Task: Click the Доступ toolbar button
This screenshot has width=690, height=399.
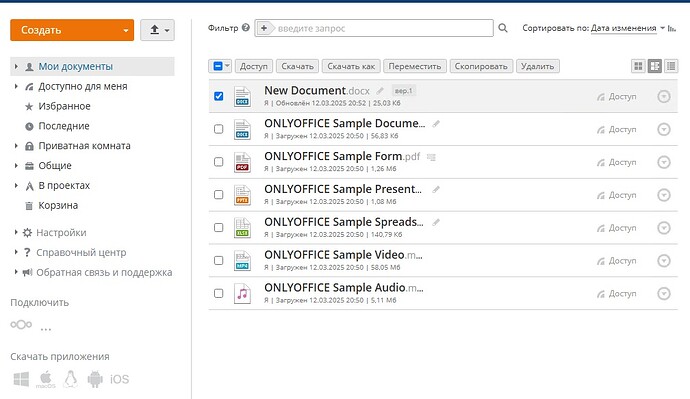Action: pos(254,66)
